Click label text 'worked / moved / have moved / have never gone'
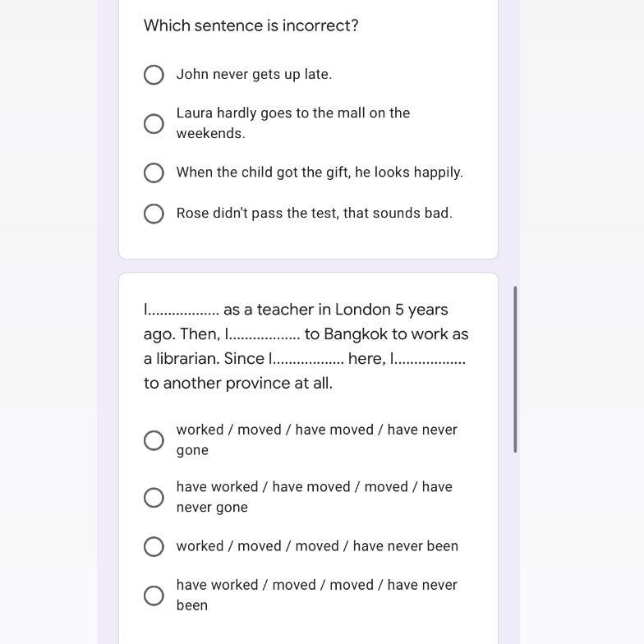 tap(316, 439)
